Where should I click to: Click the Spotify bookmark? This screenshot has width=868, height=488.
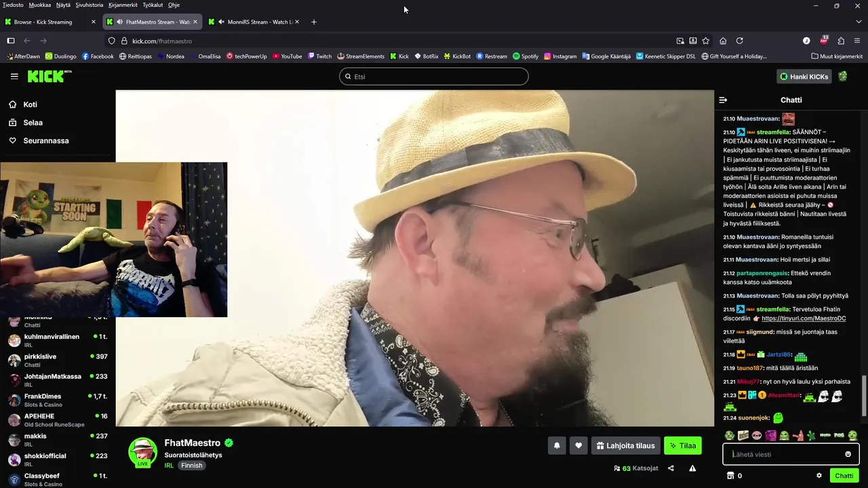[x=526, y=56]
